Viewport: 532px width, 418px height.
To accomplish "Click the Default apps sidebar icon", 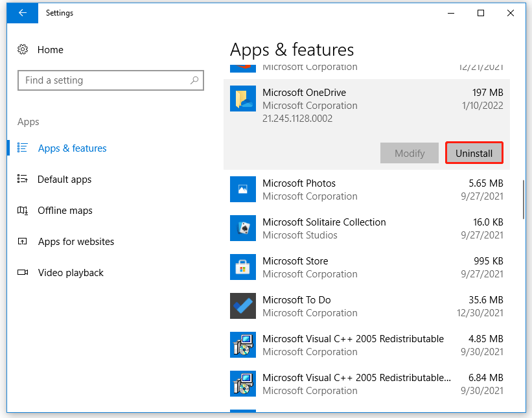I will point(23,179).
